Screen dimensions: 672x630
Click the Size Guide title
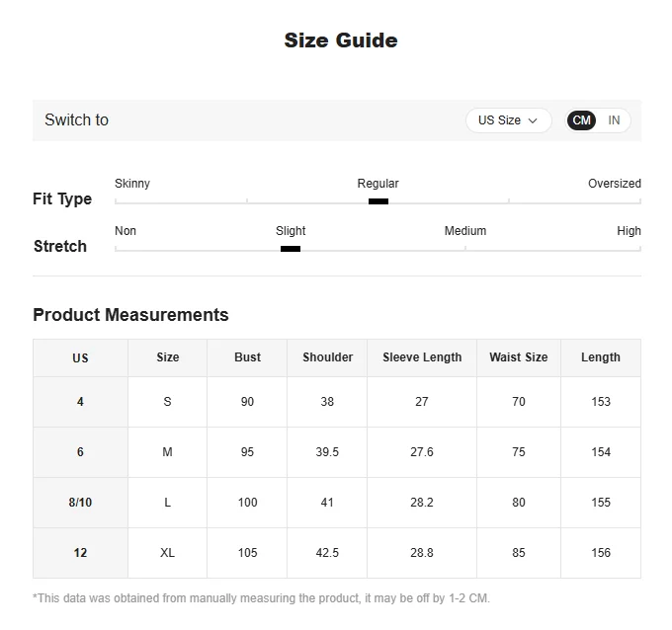click(x=340, y=40)
